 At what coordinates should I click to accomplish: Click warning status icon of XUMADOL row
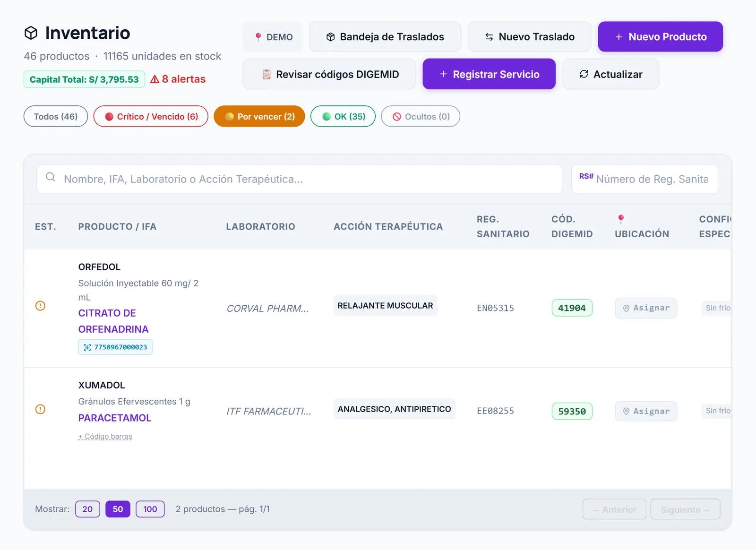41,409
